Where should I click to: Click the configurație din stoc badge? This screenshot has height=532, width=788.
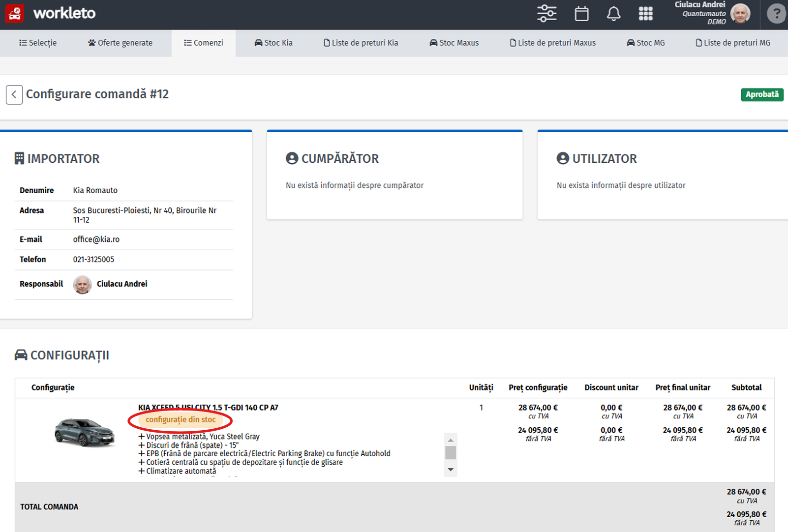coord(181,419)
